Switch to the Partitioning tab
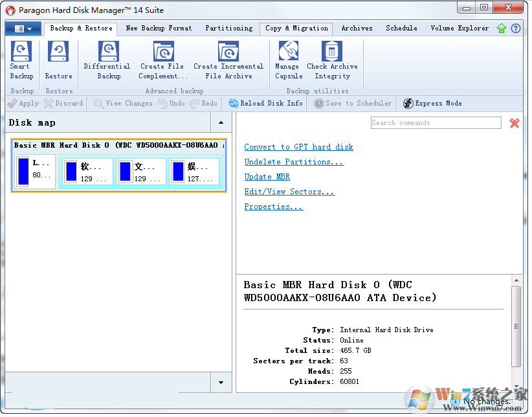This screenshot has width=532, height=417. coord(228,28)
